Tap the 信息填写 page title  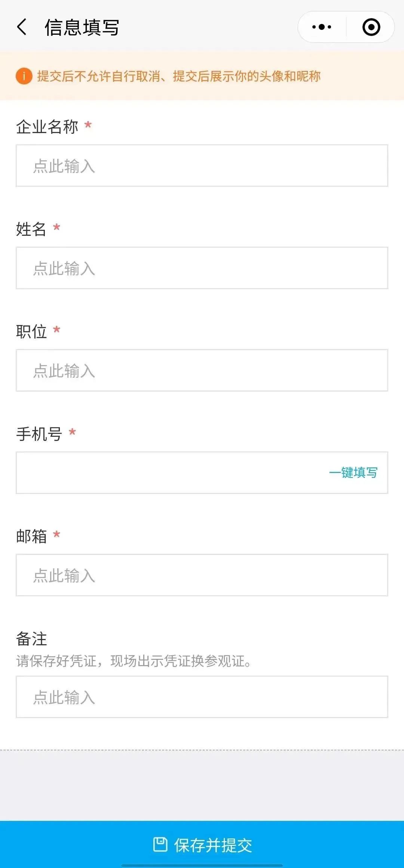(x=82, y=28)
